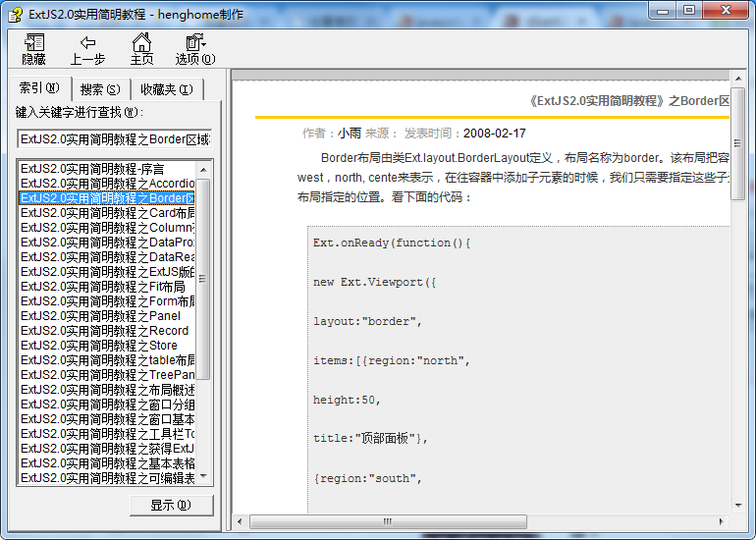The image size is (756, 540).
Task: Open the 收藏夹 (Favorites) tab
Action: [165, 89]
